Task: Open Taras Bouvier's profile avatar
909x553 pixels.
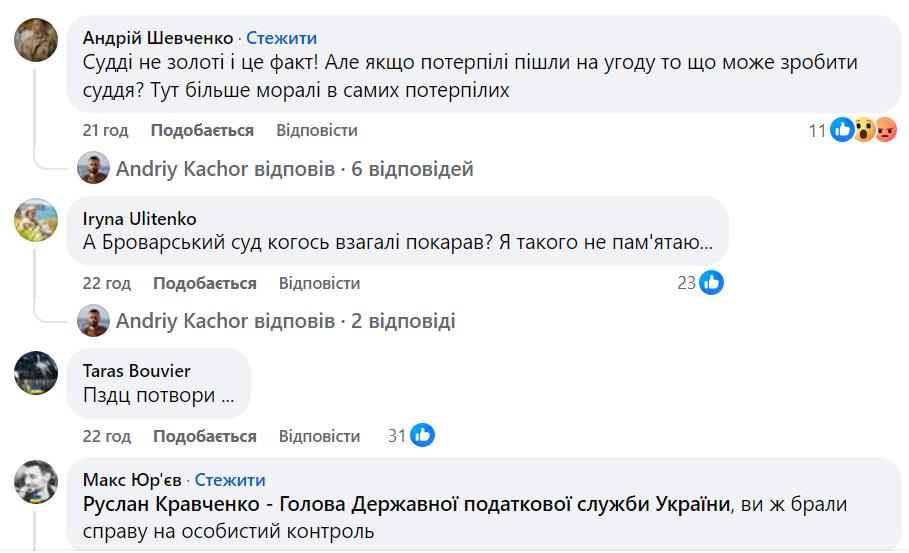Action: tap(37, 372)
